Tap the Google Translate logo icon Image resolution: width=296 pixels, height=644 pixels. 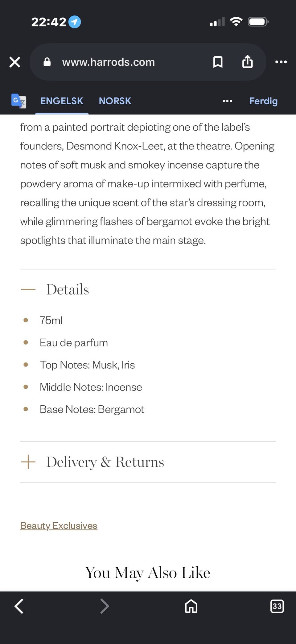click(x=18, y=101)
